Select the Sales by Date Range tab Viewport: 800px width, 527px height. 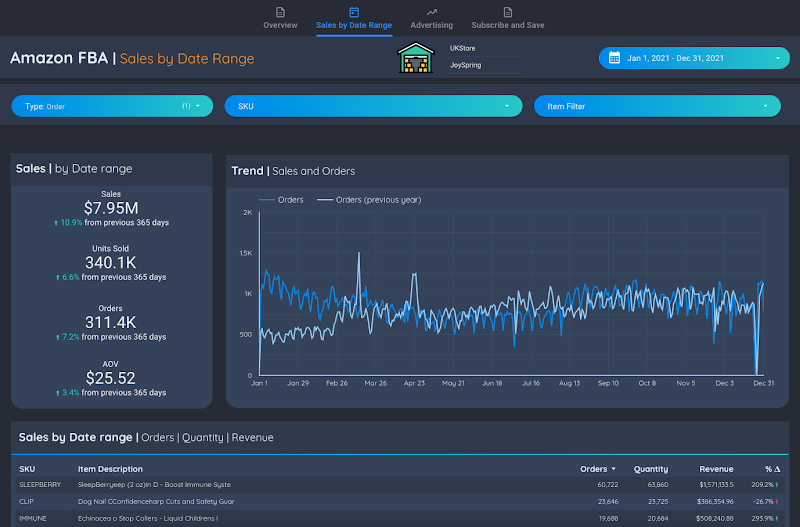coord(354,18)
